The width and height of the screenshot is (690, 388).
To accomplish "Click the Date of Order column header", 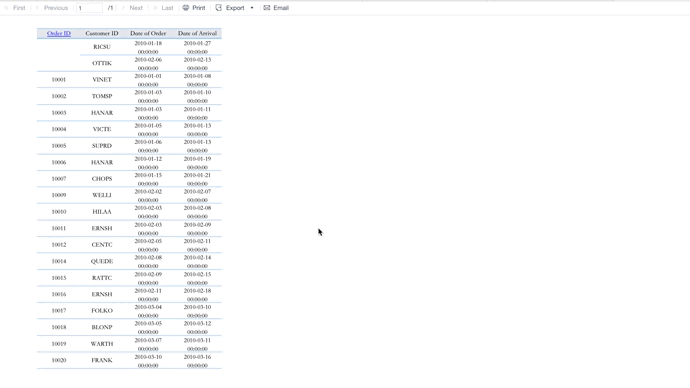I will [148, 33].
